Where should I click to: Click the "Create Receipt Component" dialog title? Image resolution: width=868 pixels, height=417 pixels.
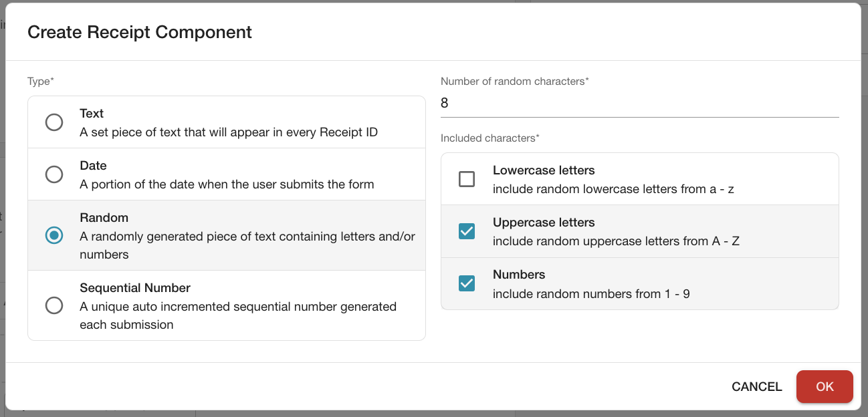coord(140,32)
